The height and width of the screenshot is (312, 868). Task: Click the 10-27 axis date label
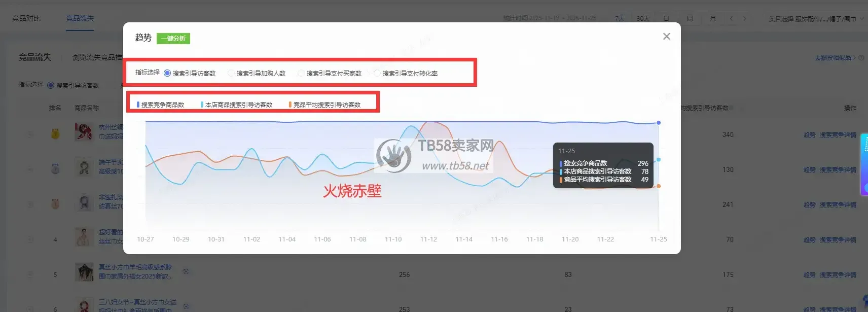coord(146,239)
